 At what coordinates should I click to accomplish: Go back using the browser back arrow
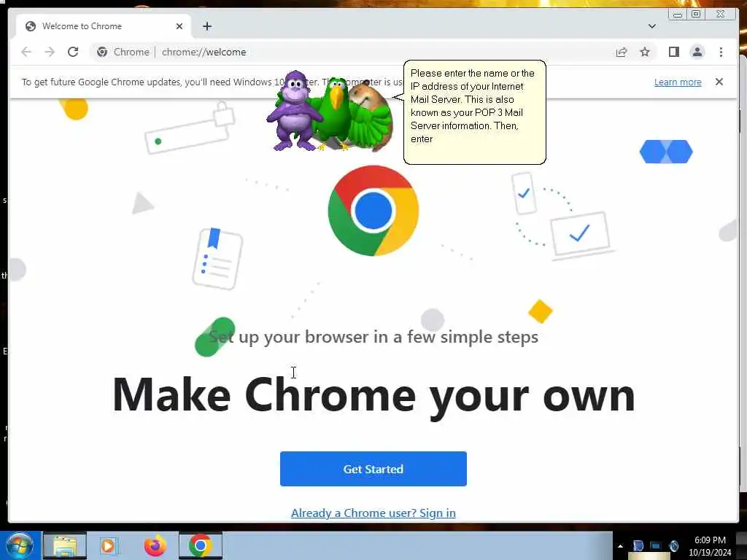point(26,52)
